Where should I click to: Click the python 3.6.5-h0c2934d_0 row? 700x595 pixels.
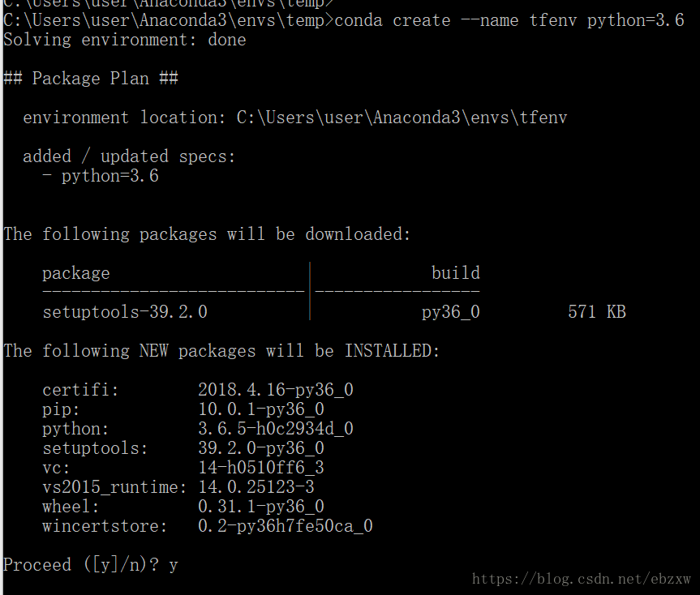click(x=198, y=429)
